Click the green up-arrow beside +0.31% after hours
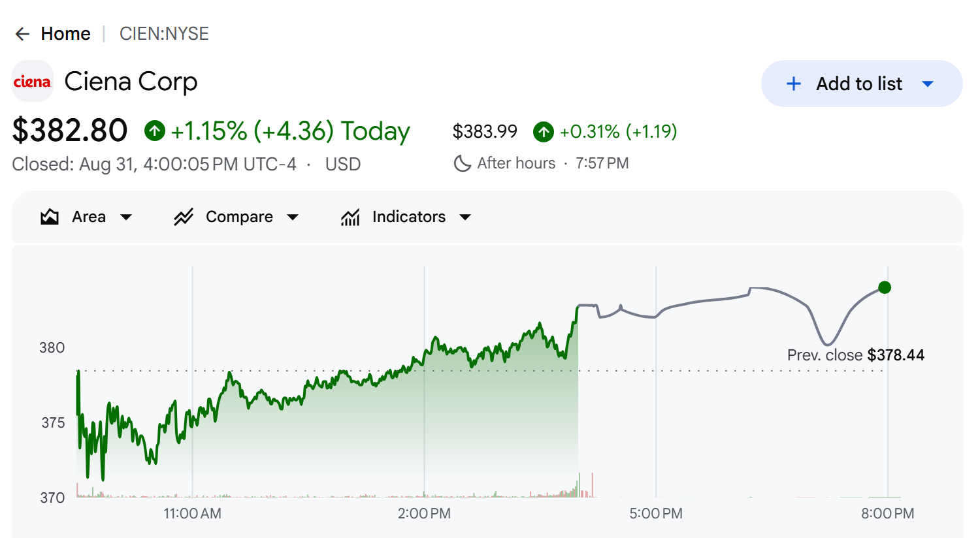 (544, 132)
